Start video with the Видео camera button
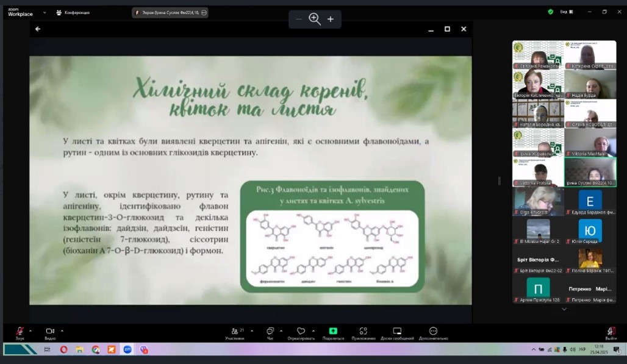 [50, 332]
